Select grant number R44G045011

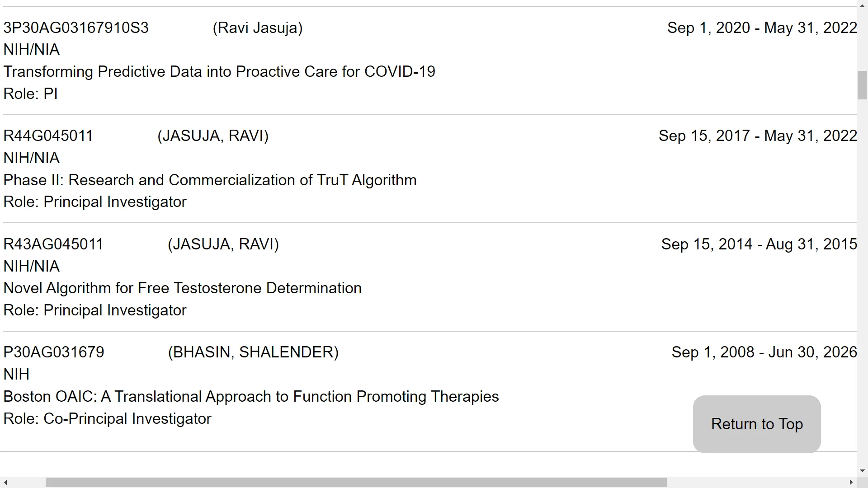click(47, 136)
